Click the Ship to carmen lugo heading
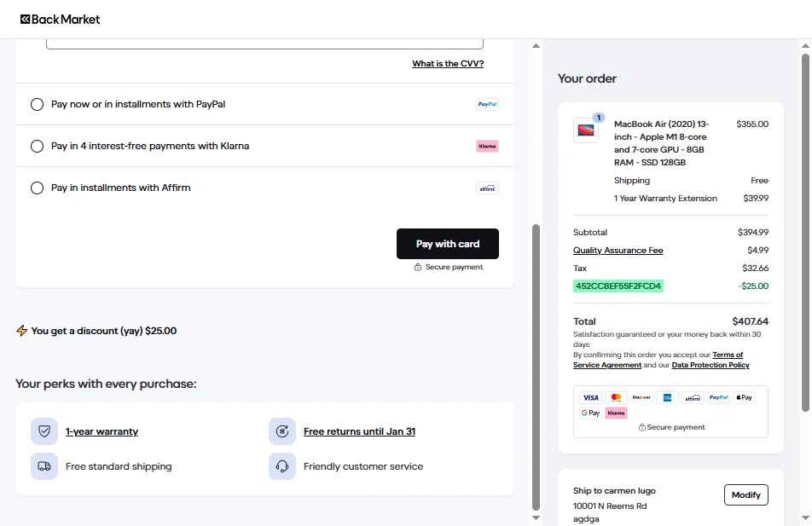 [614, 491]
